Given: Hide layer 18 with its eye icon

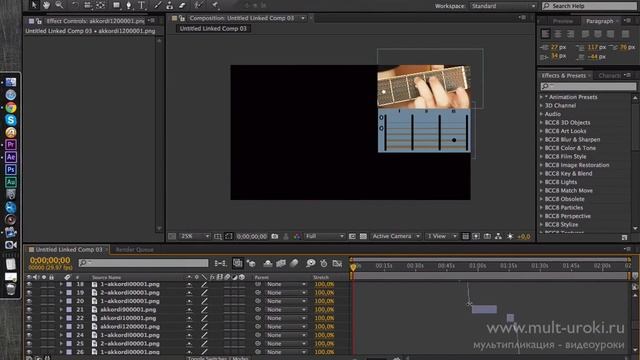Looking at the screenshot, I should click(29, 284).
